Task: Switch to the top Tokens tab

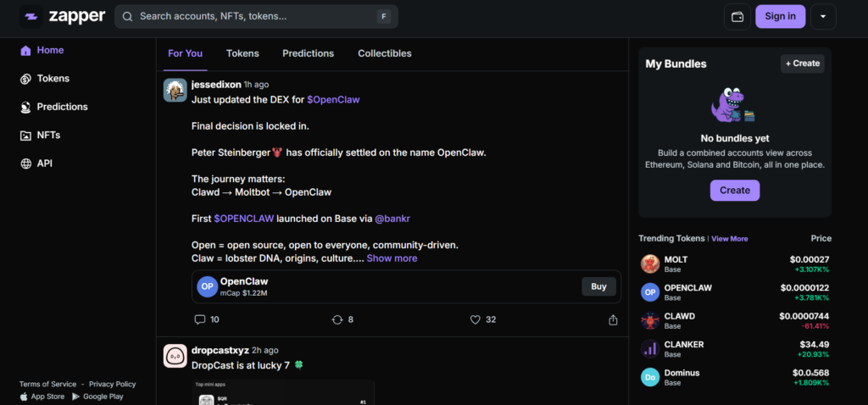Action: point(242,53)
